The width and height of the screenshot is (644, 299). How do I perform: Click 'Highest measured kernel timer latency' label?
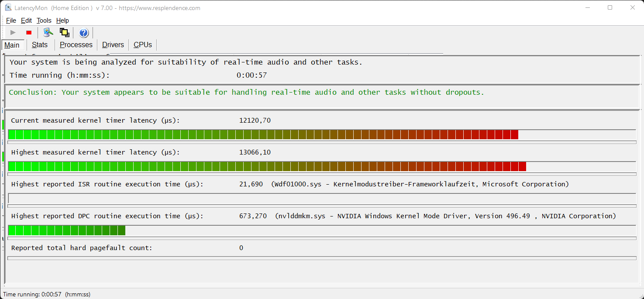pyautogui.click(x=95, y=152)
